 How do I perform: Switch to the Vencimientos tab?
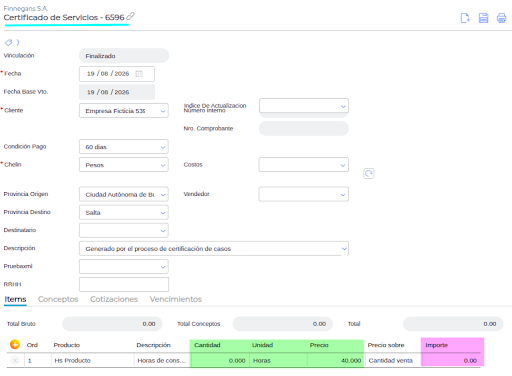coord(176,299)
